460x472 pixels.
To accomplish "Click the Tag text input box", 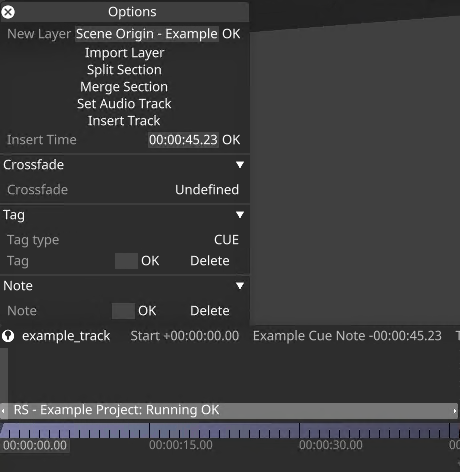I will [x=126, y=261].
